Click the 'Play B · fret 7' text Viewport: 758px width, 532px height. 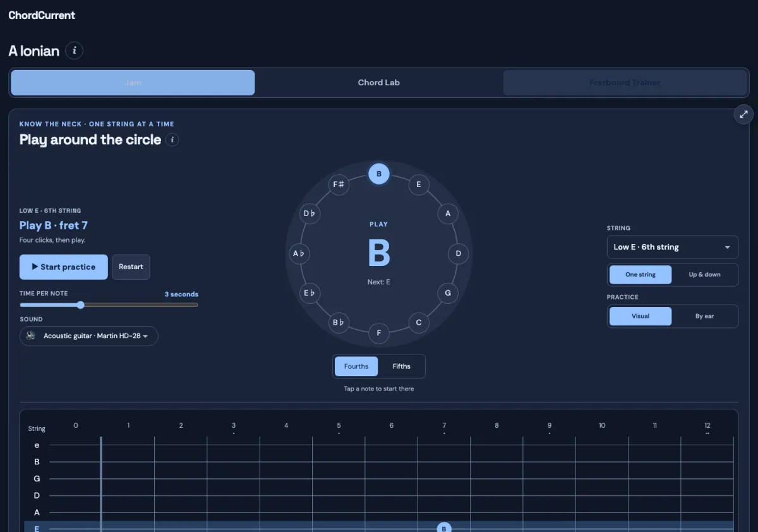pos(54,226)
